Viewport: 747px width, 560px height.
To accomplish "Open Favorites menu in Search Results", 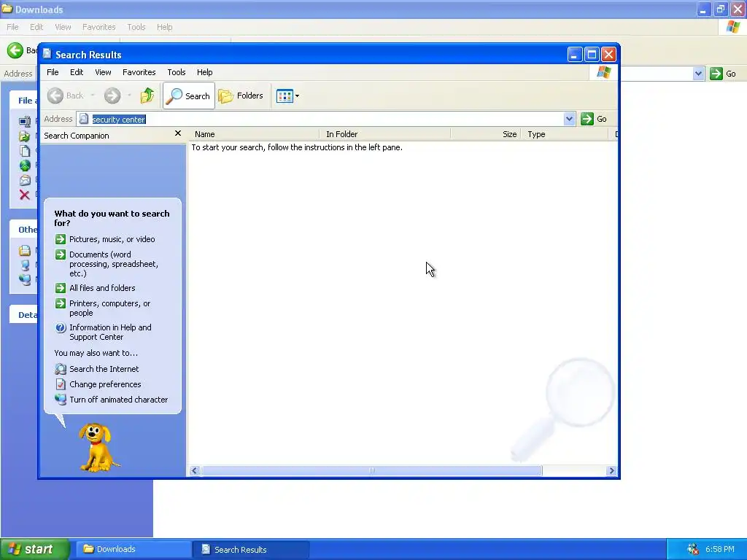I will point(139,72).
